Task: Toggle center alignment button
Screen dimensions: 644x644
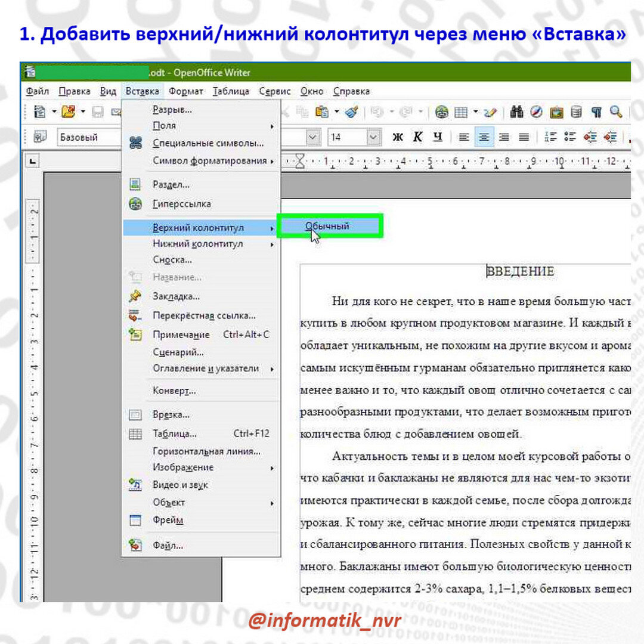Action: click(x=484, y=137)
